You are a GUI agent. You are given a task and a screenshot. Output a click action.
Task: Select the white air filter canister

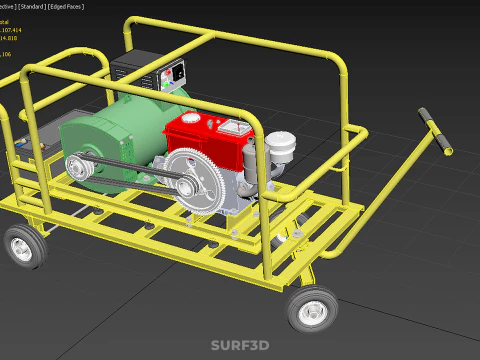280,146
